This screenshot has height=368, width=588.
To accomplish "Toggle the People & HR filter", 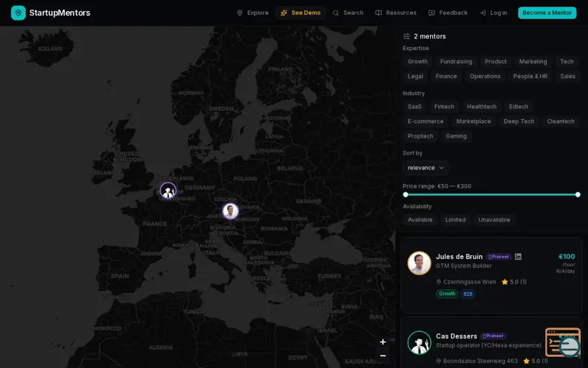I will click(530, 77).
